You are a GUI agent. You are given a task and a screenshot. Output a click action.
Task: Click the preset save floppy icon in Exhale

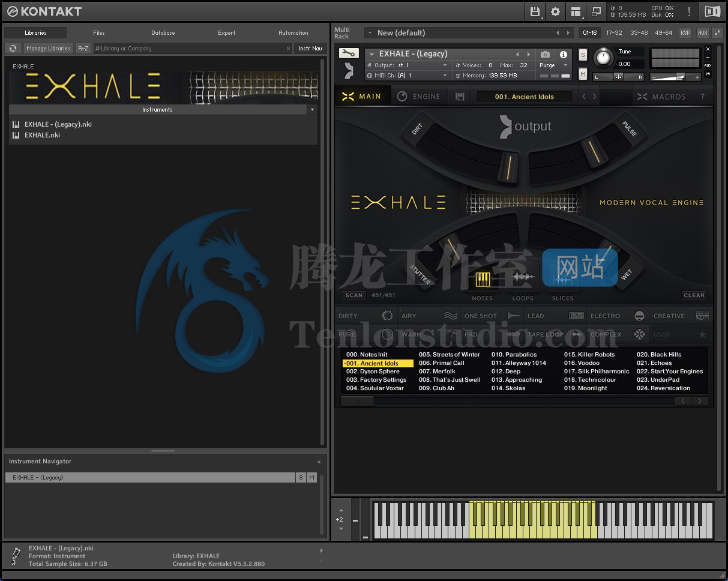pos(460,97)
